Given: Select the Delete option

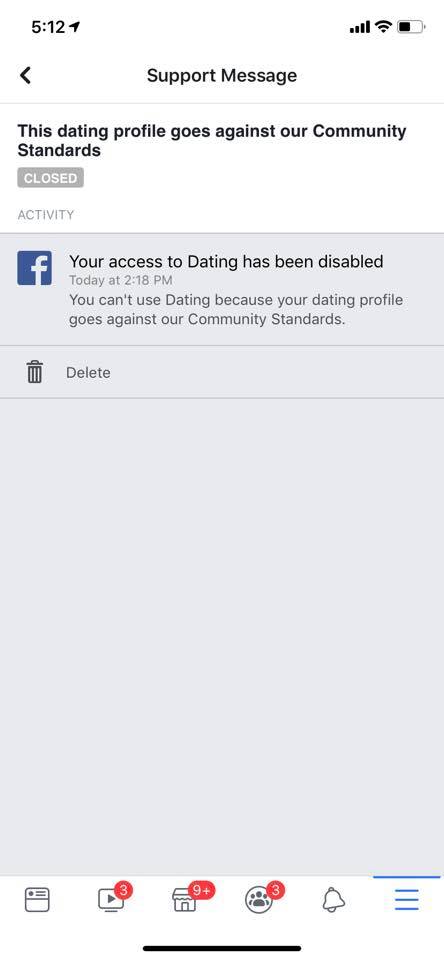Looking at the screenshot, I should click(88, 372).
